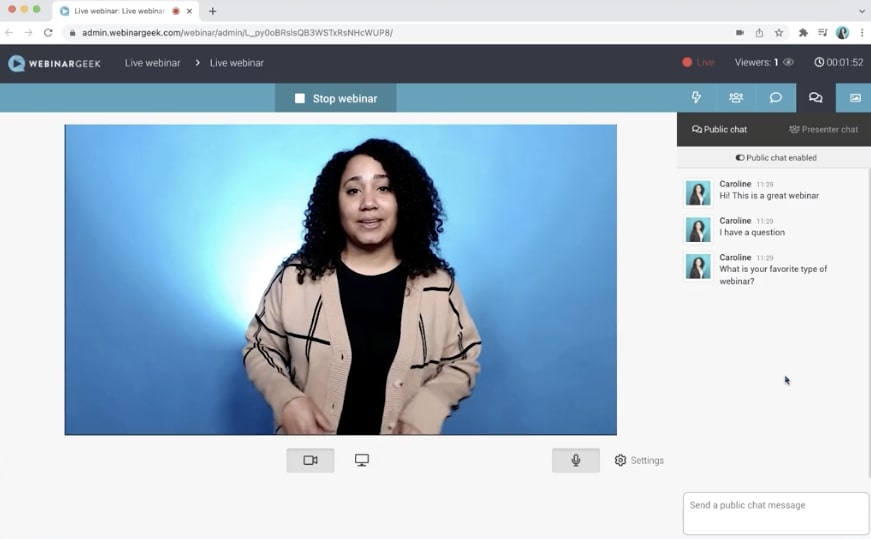
Task: Toggle the webcam camera button
Action: click(310, 460)
